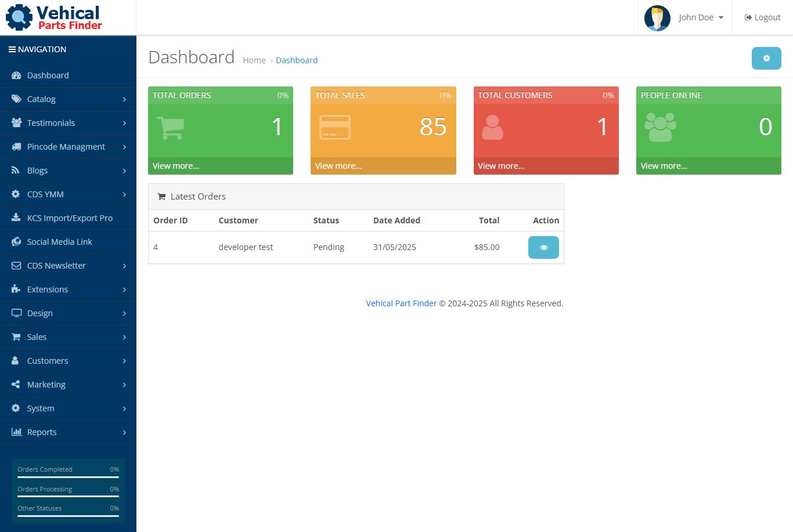The height and width of the screenshot is (532, 793).
Task: Click the person icon in Total Customers
Action: point(492,128)
